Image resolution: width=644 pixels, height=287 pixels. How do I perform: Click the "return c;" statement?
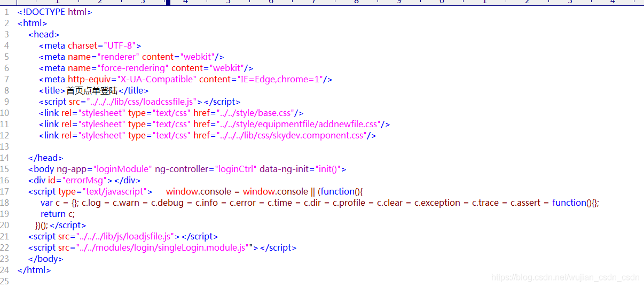(x=58, y=214)
